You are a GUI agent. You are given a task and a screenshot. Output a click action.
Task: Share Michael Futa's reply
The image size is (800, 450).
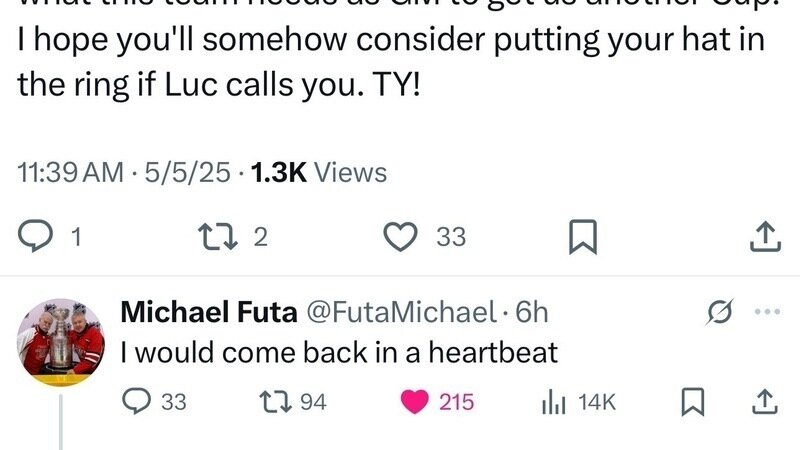pos(765,402)
